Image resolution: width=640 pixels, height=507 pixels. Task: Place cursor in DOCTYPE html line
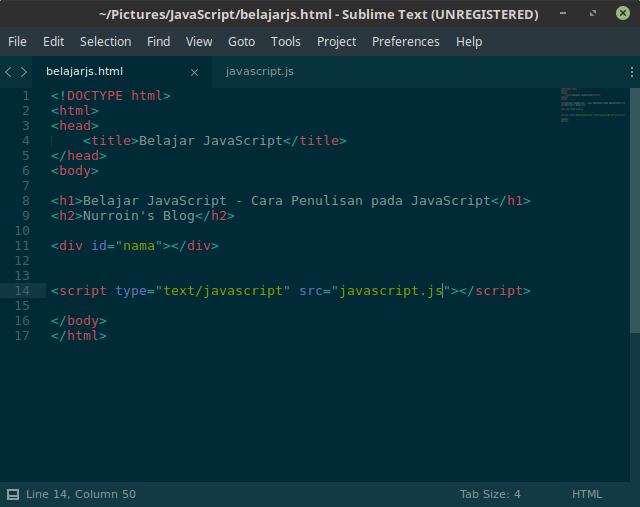pyautogui.click(x=111, y=96)
